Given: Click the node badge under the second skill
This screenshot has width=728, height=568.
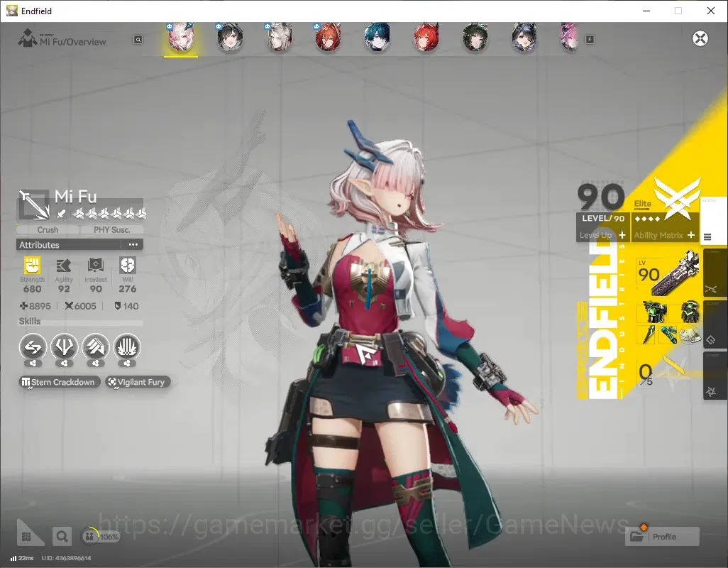Looking at the screenshot, I should pyautogui.click(x=64, y=364).
